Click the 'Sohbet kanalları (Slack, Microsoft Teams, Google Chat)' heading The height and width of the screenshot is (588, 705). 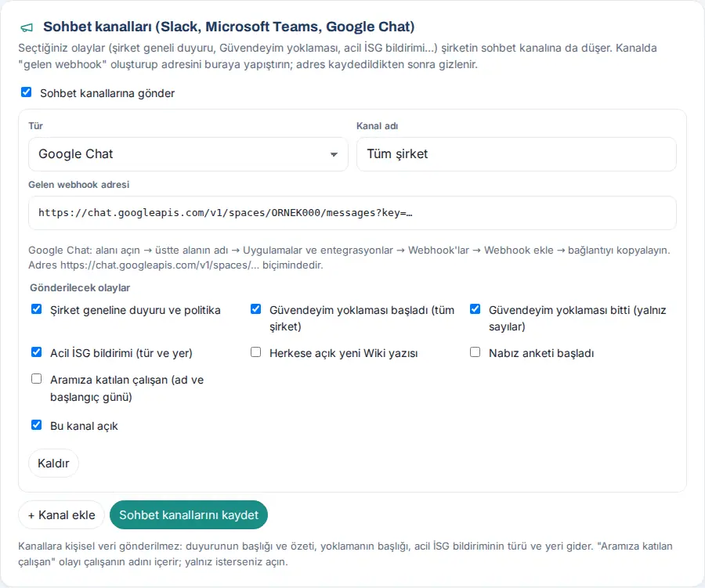[229, 27]
